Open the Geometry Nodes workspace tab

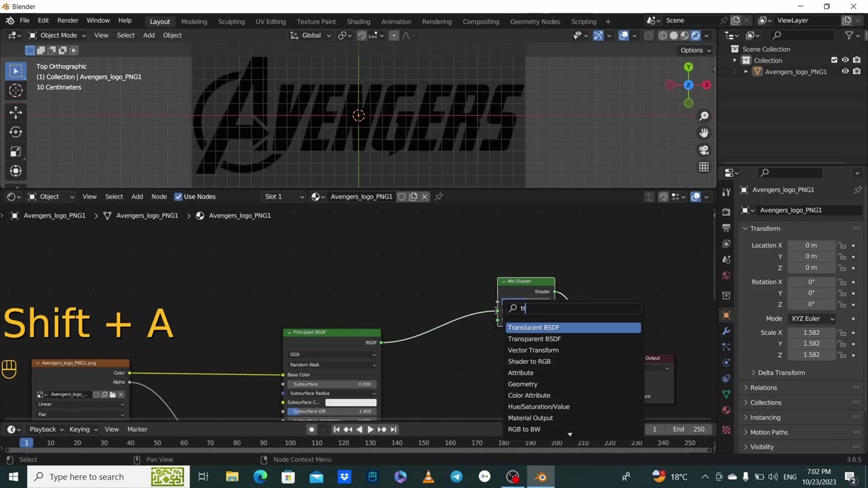pyautogui.click(x=535, y=21)
